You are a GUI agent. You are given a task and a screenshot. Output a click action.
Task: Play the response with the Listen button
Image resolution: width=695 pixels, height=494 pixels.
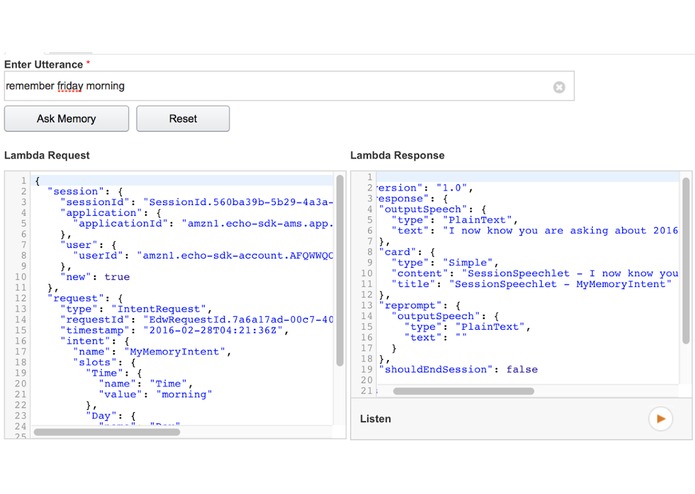tap(660, 419)
